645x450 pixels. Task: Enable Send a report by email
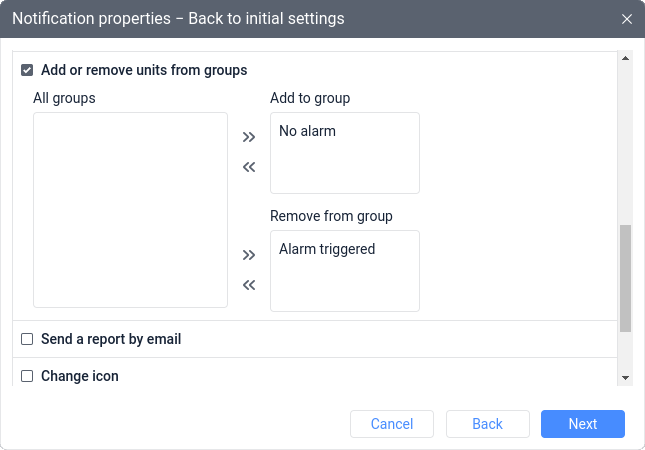(x=27, y=340)
